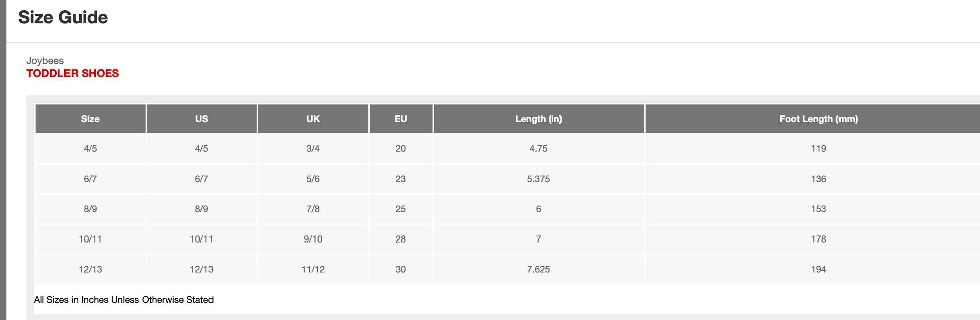The image size is (980, 320).
Task: Select the US column header
Action: [x=201, y=119]
